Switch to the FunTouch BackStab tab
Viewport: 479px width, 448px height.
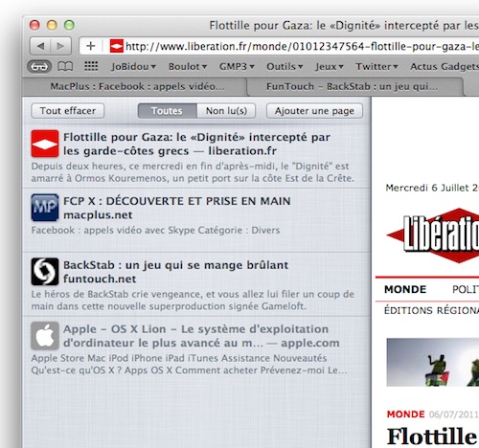click(354, 86)
